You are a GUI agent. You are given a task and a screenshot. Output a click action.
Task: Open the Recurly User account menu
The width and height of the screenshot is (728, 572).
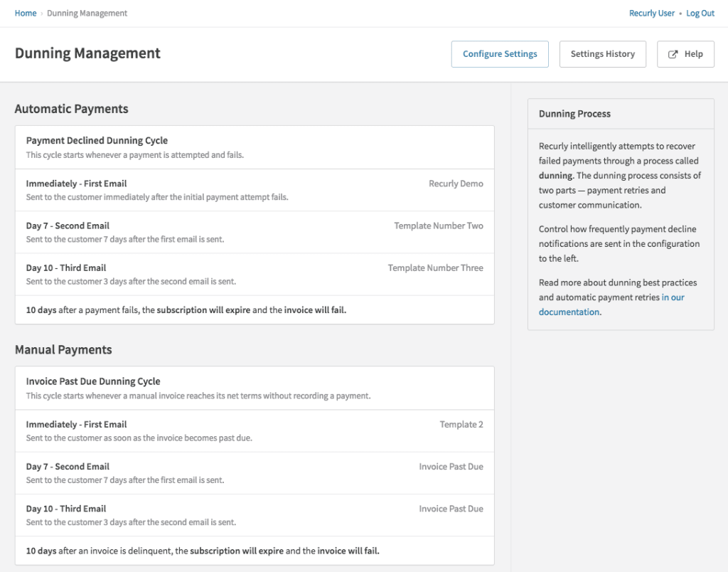pyautogui.click(x=651, y=13)
